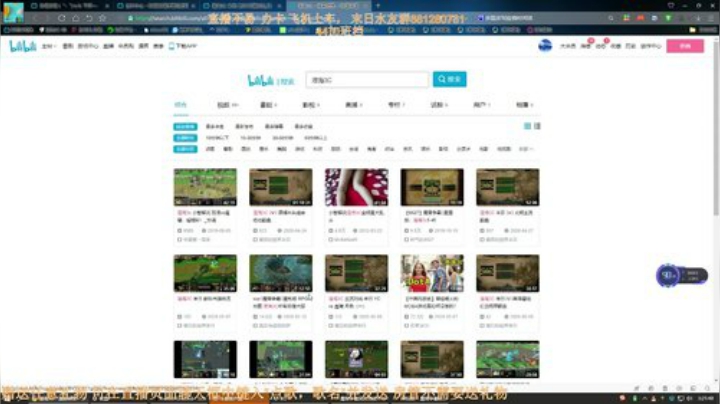Sort results by 最多收藏
Screen dimensions: 720x404
coord(304,127)
